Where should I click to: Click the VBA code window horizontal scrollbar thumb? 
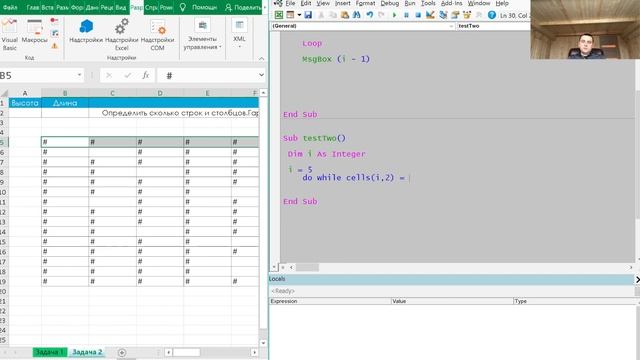307,267
